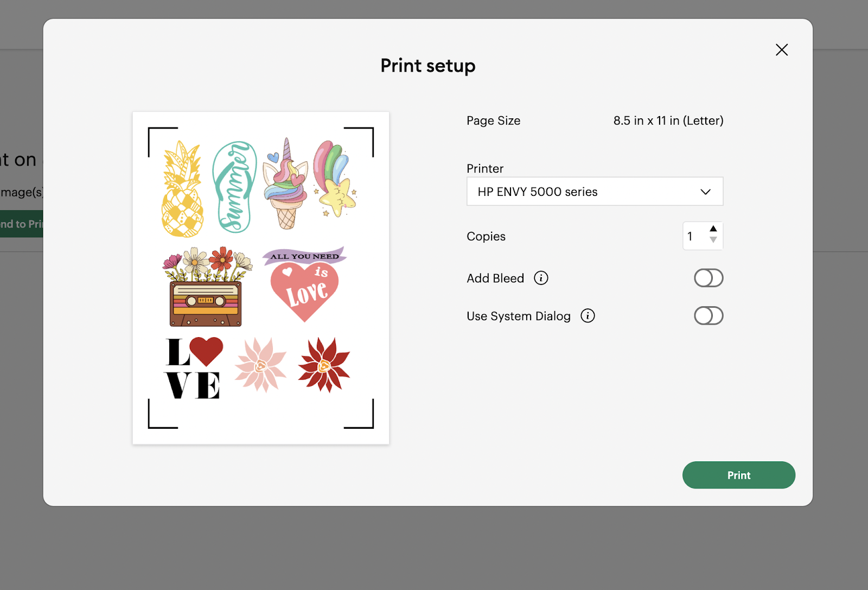Screen dimensions: 868x590
Task: Increase copies with the up arrow
Action: tap(713, 229)
